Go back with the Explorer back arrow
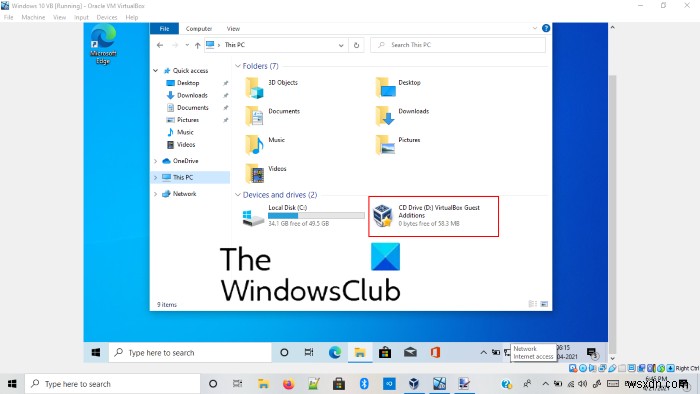The width and height of the screenshot is (700, 394). click(x=160, y=45)
